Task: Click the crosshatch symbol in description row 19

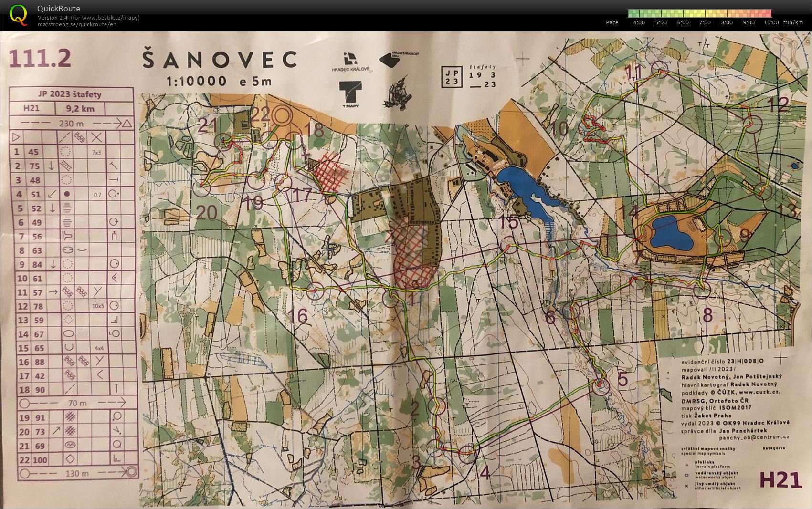Action: point(71,417)
